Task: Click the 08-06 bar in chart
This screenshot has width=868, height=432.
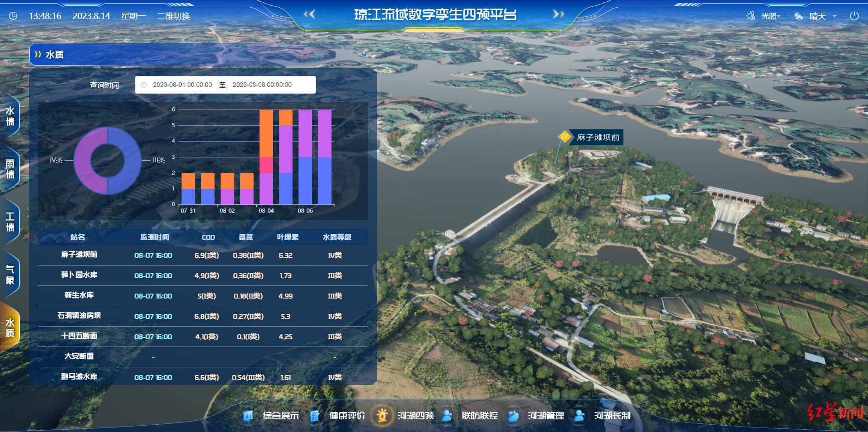Action: pos(305,157)
